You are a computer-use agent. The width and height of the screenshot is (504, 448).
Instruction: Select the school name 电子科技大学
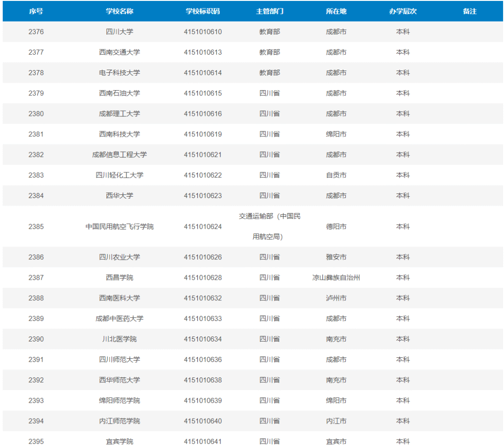[x=119, y=73]
